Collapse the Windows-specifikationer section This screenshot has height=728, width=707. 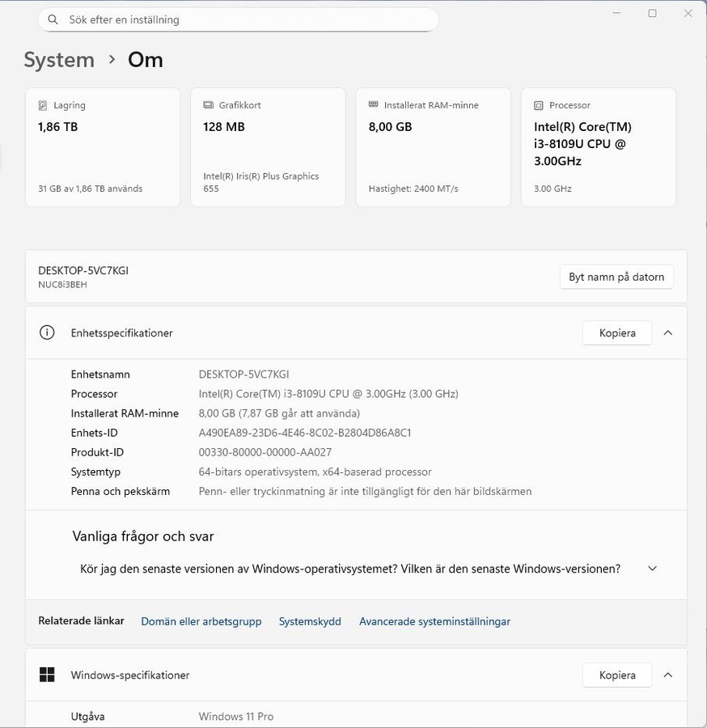668,675
